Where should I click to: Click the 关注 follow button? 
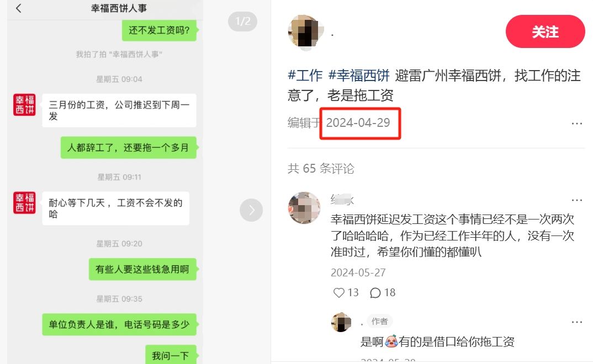(x=545, y=32)
